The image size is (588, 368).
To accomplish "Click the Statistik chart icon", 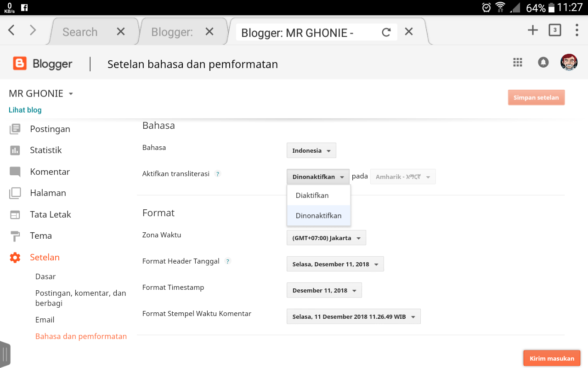I will point(15,150).
